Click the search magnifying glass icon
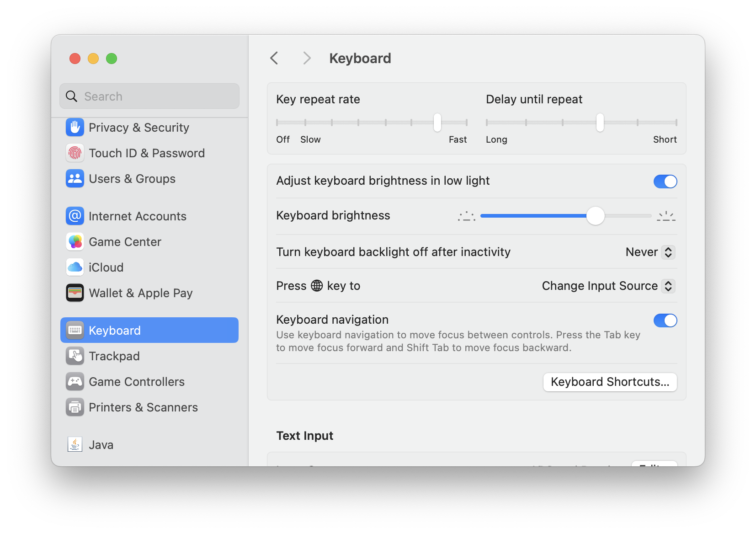The height and width of the screenshot is (534, 756). pyautogui.click(x=71, y=96)
